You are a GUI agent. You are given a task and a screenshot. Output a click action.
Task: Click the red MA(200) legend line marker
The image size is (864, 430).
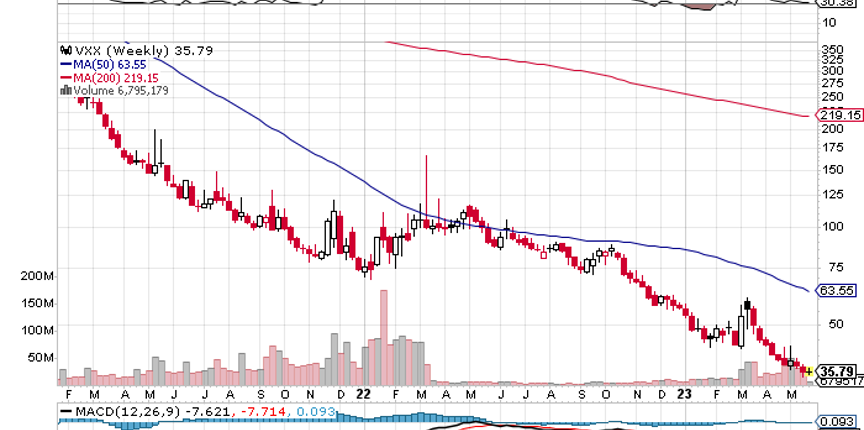pos(64,77)
